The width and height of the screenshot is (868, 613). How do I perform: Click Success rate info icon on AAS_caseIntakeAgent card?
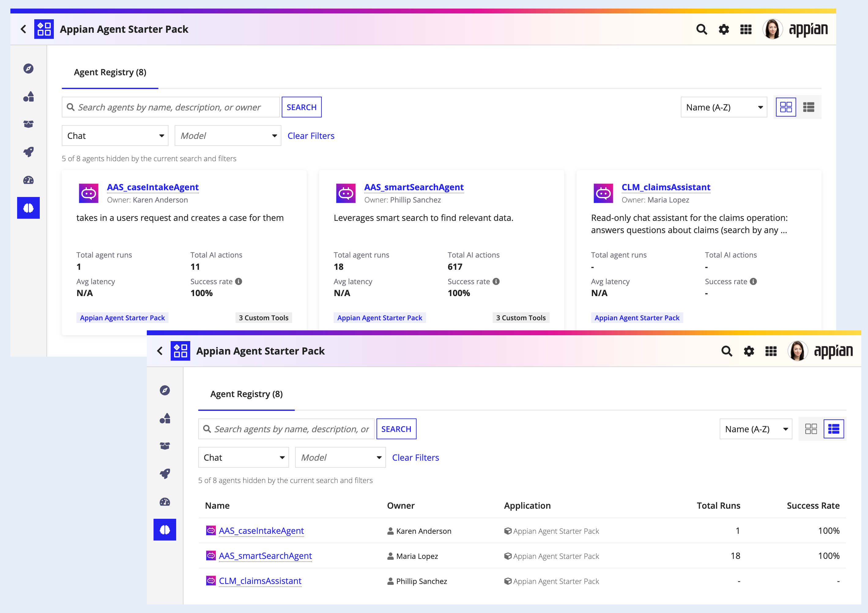click(239, 281)
